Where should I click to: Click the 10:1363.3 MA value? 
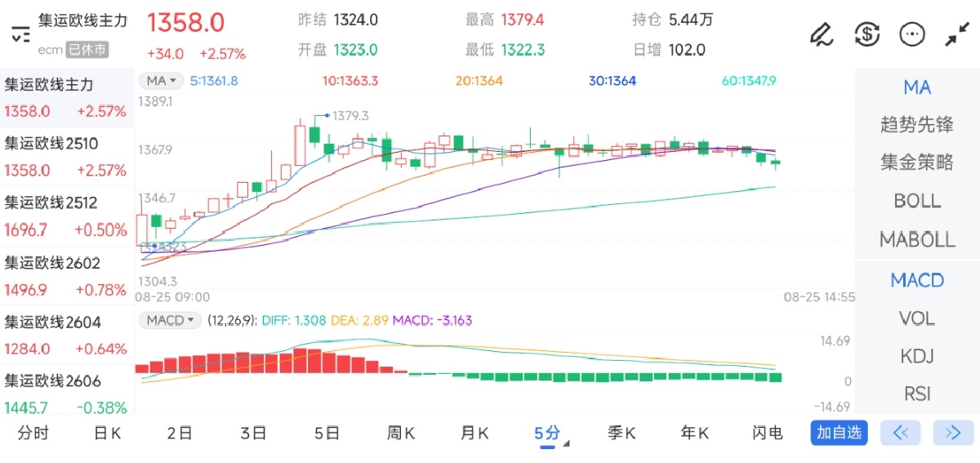(350, 81)
